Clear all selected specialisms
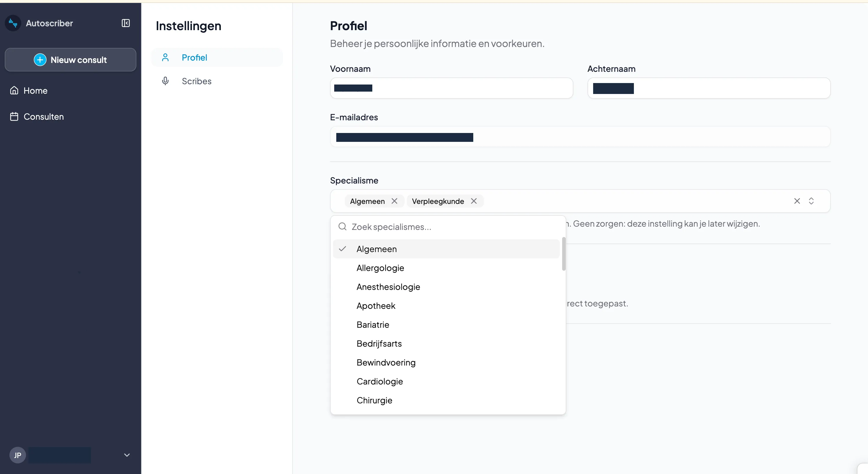 797,201
